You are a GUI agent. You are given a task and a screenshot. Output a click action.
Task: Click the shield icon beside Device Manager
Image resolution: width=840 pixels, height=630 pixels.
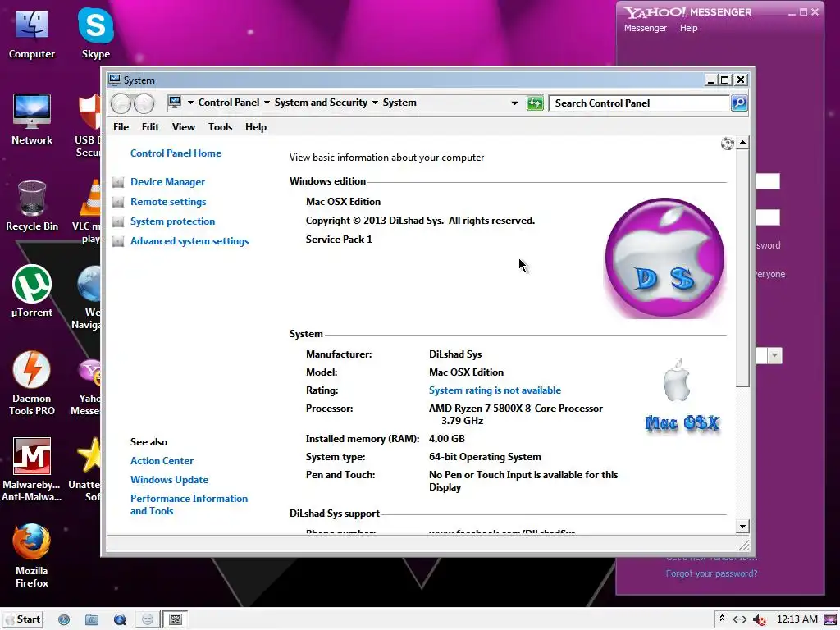(x=118, y=182)
